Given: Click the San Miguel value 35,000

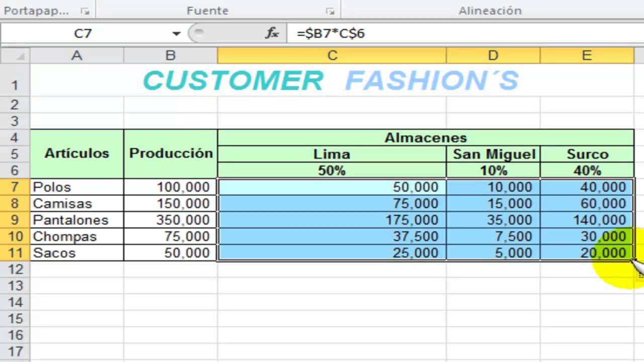Looking at the screenshot, I should pos(493,220).
